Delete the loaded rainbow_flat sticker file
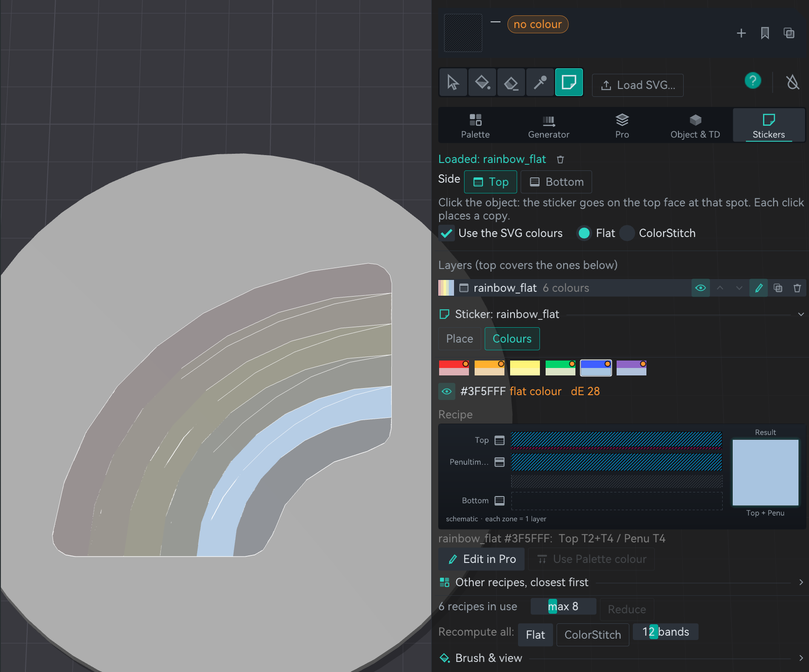Viewport: 809px width, 672px height. [560, 159]
